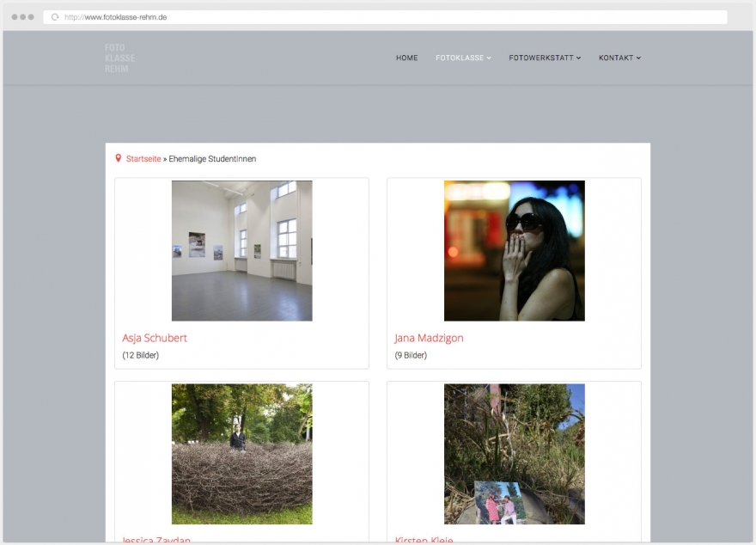Open the Kontakt menu item
756x545 pixels.
616,58
